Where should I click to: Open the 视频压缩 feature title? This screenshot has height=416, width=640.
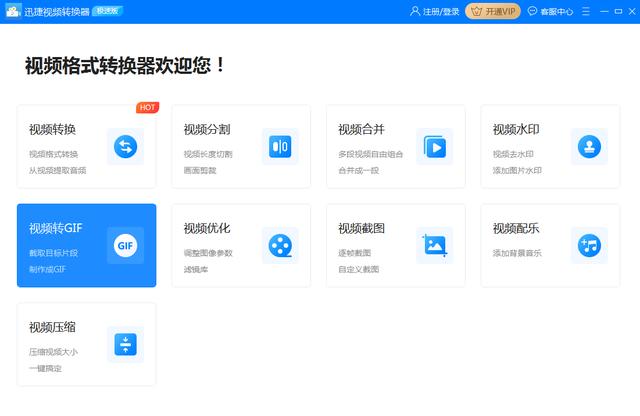click(52, 327)
